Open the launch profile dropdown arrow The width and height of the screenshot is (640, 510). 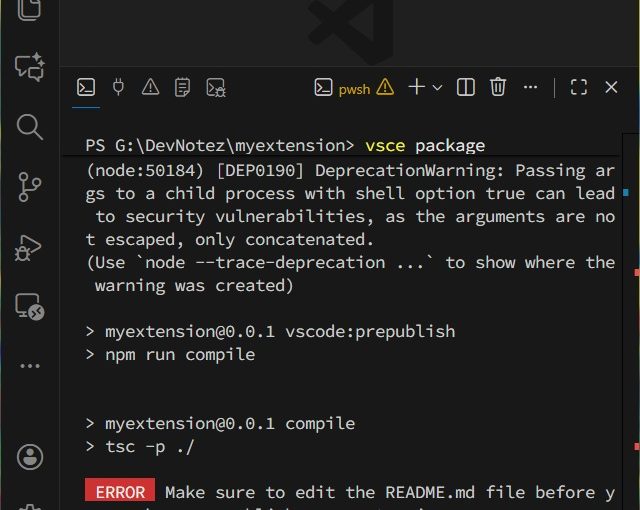437,88
